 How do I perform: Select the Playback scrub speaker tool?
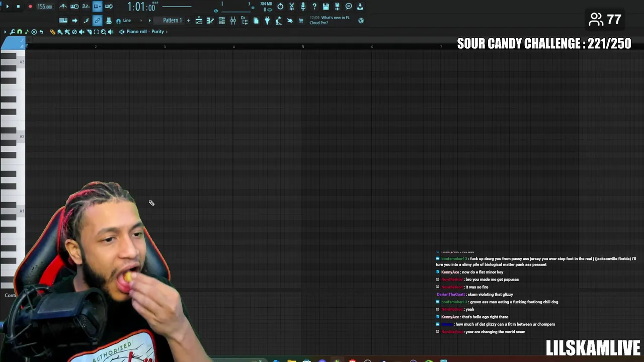(x=111, y=32)
